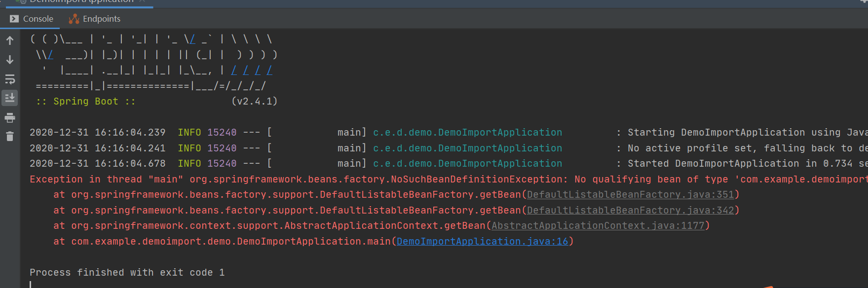Image resolution: width=868 pixels, height=288 pixels.
Task: Clear console with the trash icon
Action: click(10, 136)
